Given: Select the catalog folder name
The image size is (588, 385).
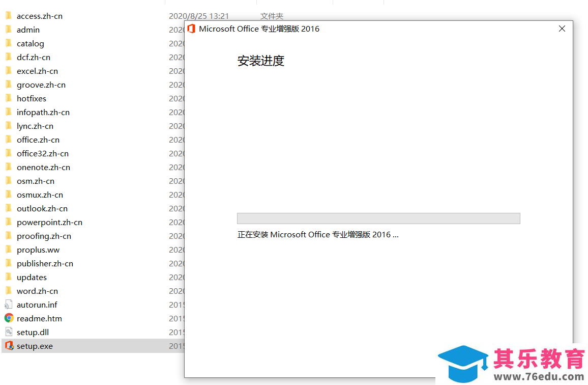Looking at the screenshot, I should point(31,44).
